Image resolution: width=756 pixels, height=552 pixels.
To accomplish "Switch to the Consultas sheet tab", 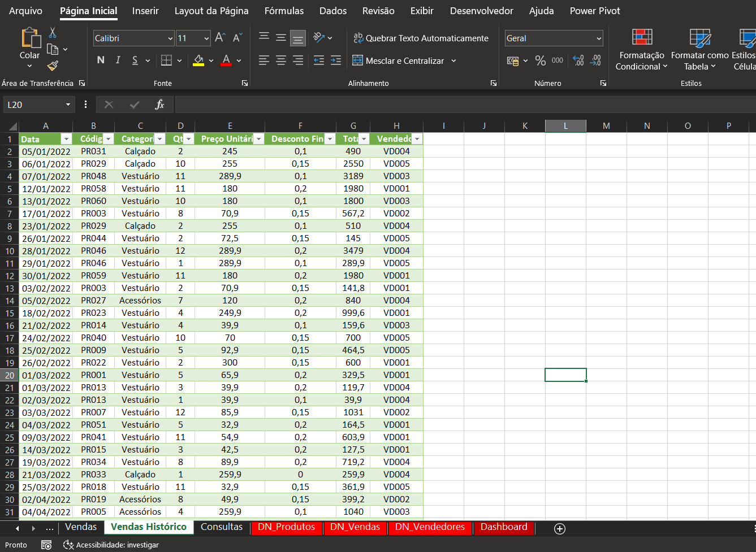I will tap(222, 527).
